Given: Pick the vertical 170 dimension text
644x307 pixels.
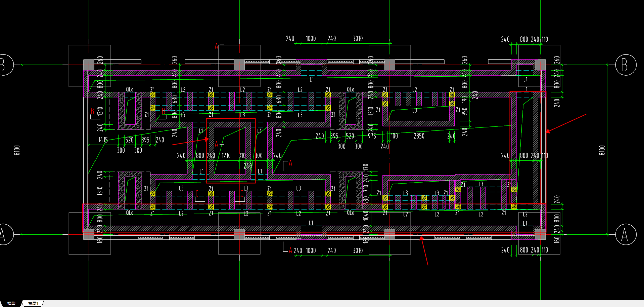Looking at the screenshot, I should click(366, 167).
